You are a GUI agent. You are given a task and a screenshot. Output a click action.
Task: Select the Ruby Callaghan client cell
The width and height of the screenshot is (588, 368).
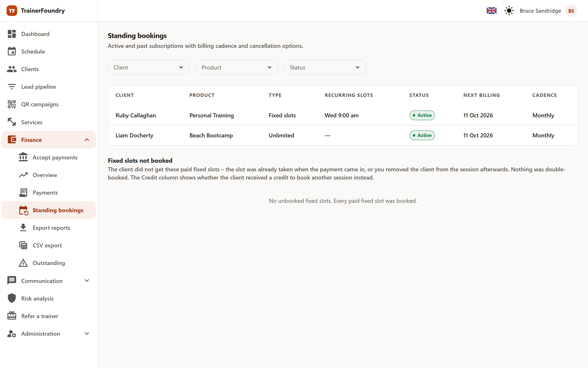(136, 115)
